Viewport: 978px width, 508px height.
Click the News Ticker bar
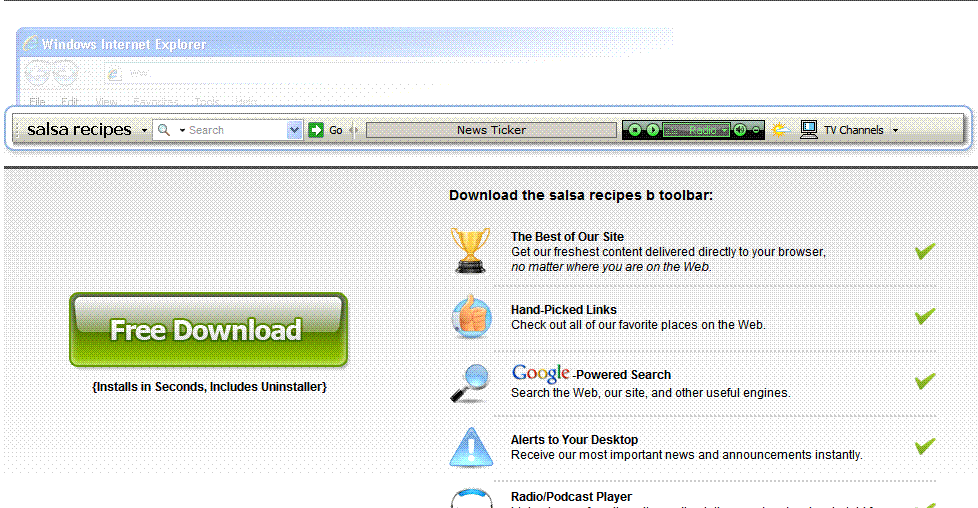click(x=491, y=130)
